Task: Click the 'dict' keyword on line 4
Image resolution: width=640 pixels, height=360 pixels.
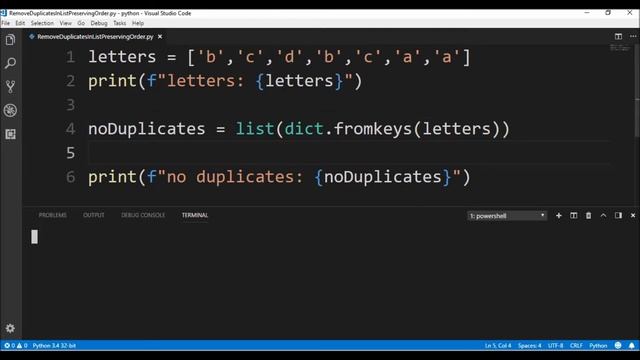Action: (x=304, y=129)
